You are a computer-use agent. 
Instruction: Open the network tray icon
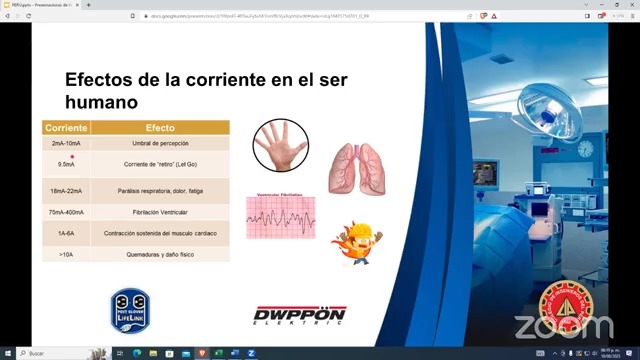[x=587, y=353]
